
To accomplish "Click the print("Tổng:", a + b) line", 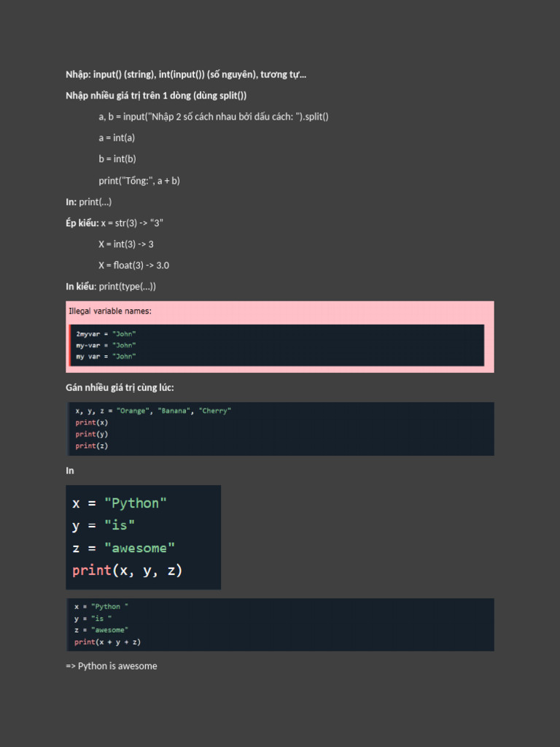I will [139, 180].
